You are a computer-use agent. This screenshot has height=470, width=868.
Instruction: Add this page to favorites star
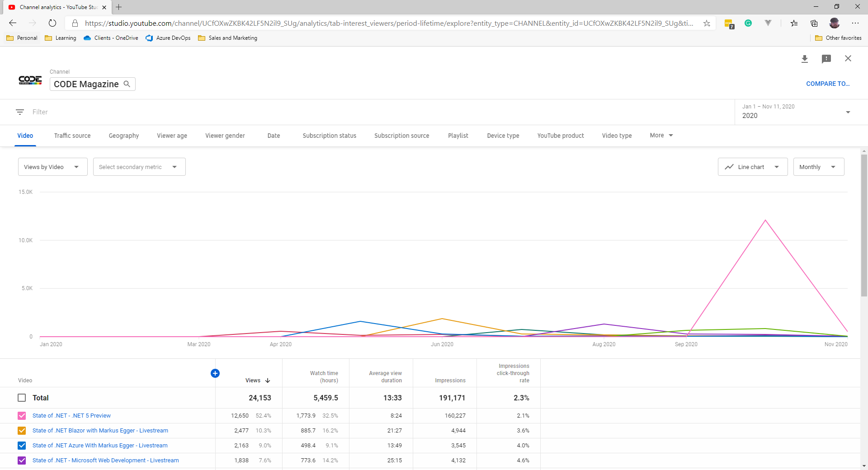(707, 23)
